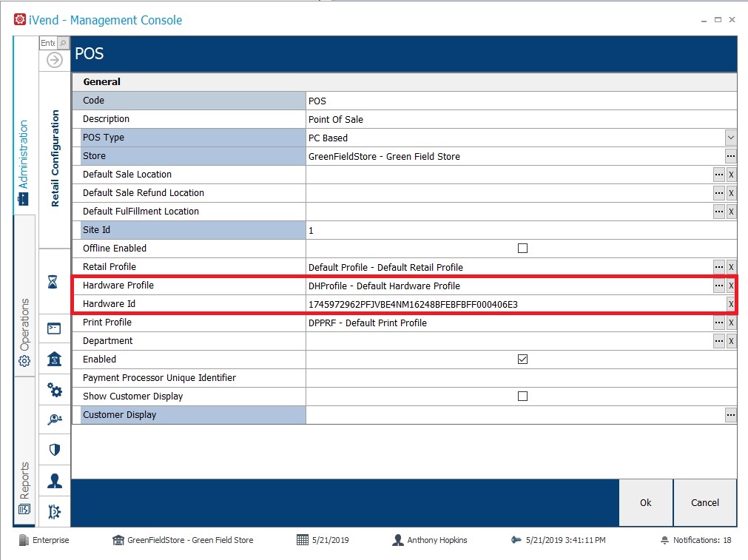The width and height of the screenshot is (748, 560).
Task: Clear the Default FulFillment Location with X
Action: pos(731,212)
